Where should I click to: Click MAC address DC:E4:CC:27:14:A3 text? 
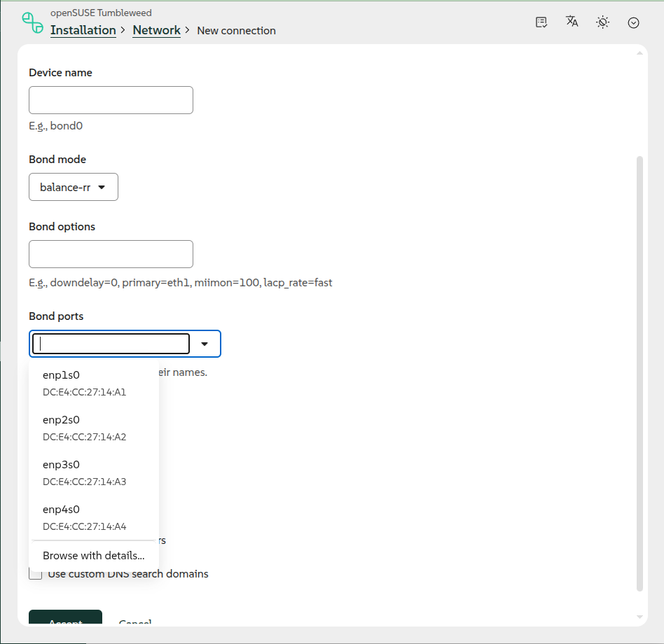(x=84, y=482)
